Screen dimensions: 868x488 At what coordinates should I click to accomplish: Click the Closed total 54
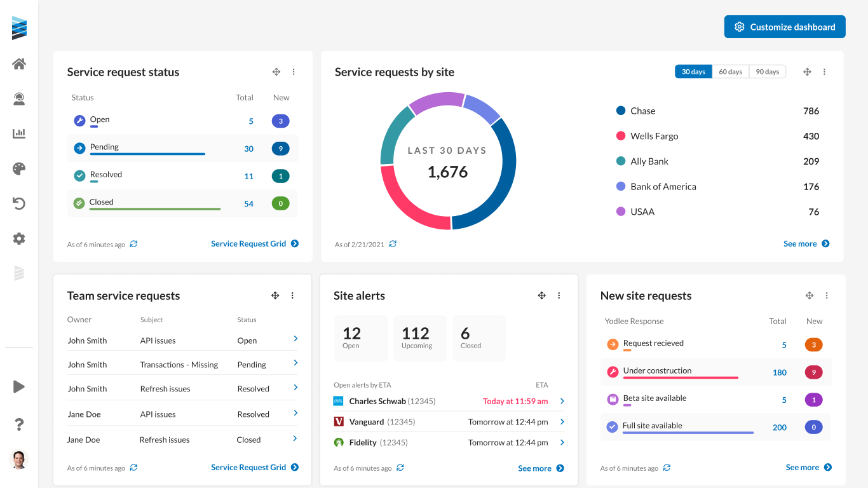tap(248, 204)
